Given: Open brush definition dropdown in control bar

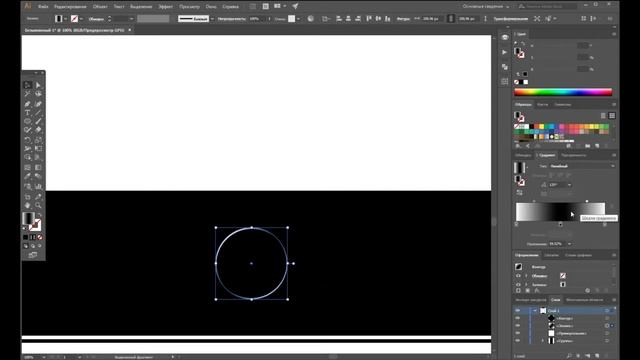Looking at the screenshot, I should pyautogui.click(x=212, y=19).
